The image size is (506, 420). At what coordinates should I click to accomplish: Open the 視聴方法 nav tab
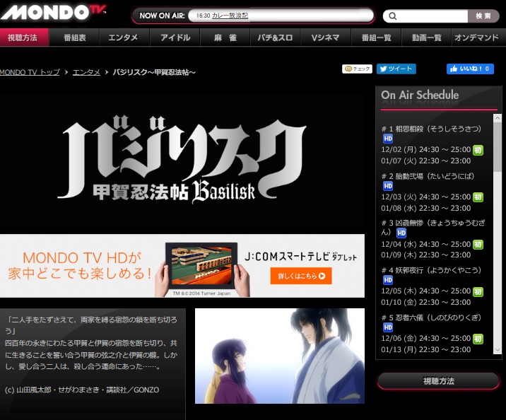click(x=24, y=37)
